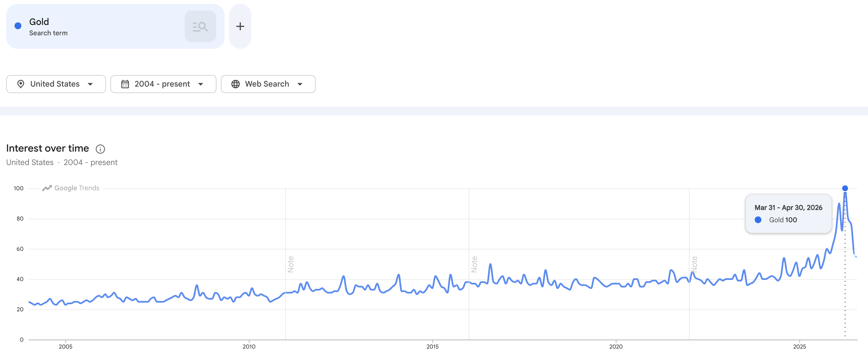
Task: Click the globe icon for Web Search
Action: coord(236,84)
